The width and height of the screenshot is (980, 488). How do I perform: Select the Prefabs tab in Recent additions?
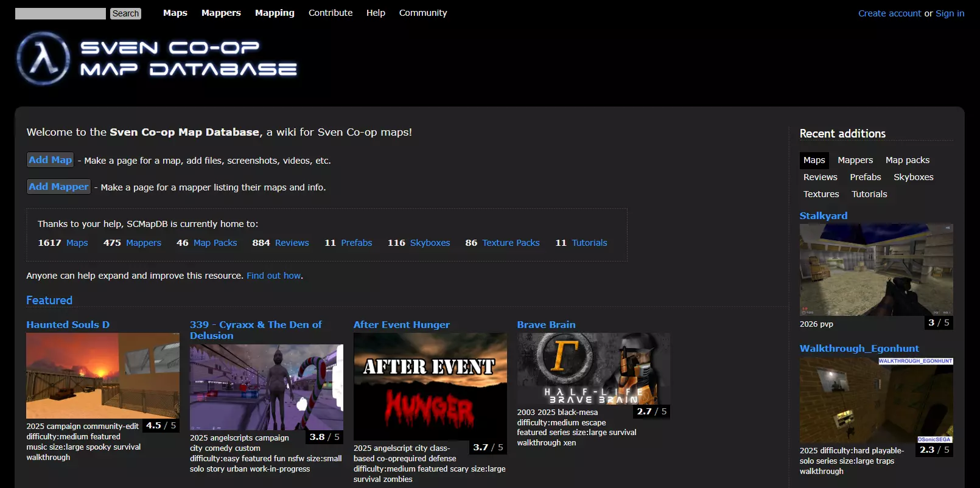pos(866,177)
